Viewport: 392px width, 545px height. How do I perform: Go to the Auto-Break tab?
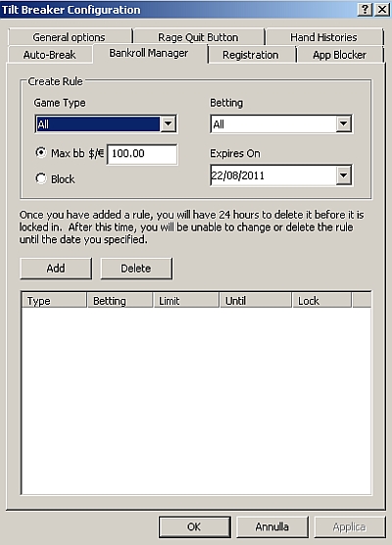click(x=49, y=55)
